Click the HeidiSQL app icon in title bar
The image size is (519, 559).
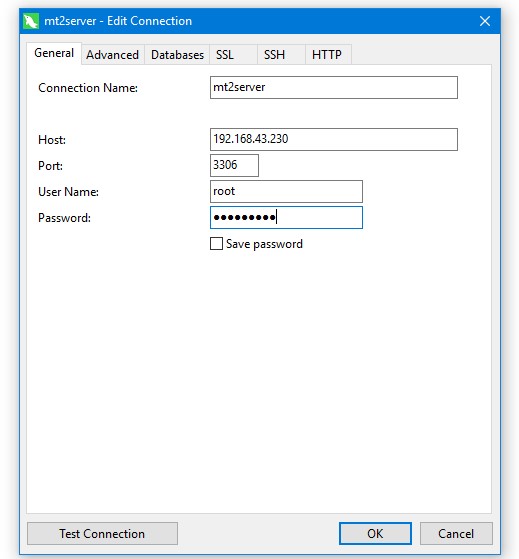pyautogui.click(x=31, y=21)
